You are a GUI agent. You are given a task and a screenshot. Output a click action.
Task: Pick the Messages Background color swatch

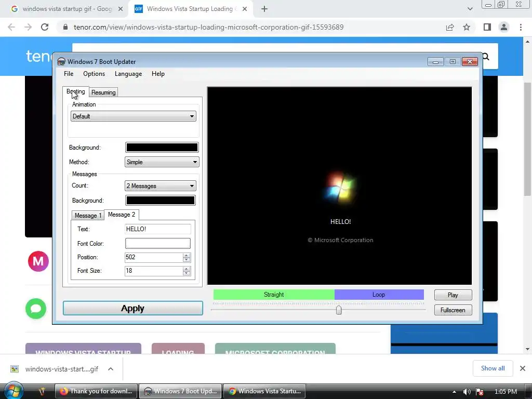[x=160, y=200]
